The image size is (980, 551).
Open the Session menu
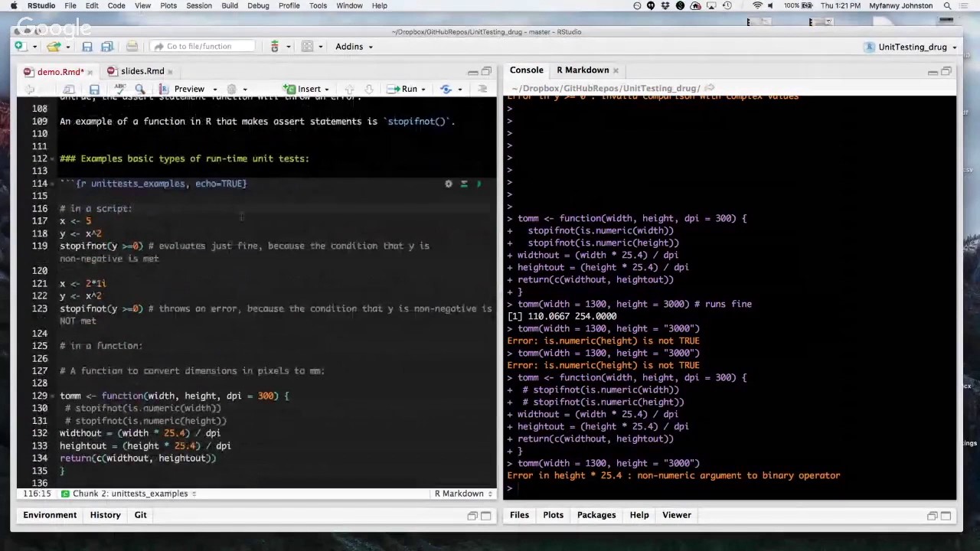click(198, 5)
